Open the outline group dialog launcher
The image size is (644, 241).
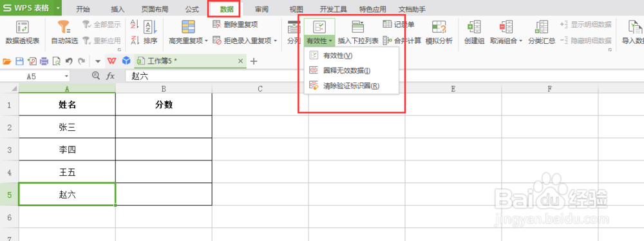point(611,50)
